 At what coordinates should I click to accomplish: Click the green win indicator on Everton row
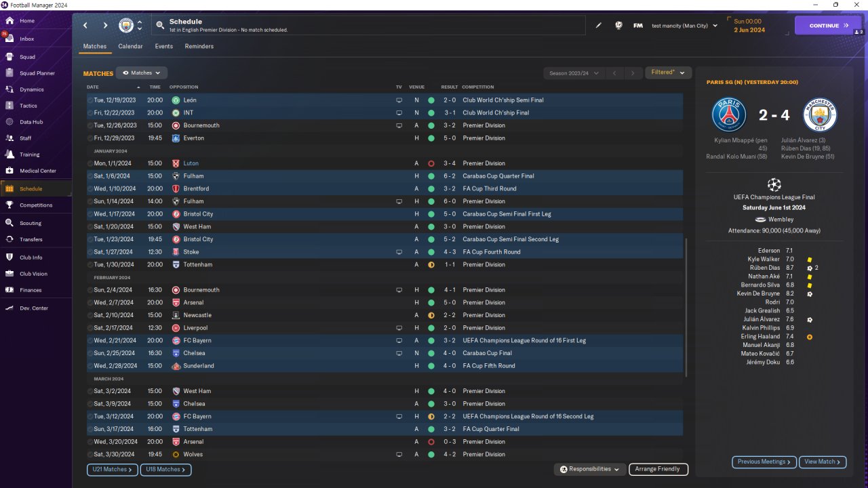[431, 138]
